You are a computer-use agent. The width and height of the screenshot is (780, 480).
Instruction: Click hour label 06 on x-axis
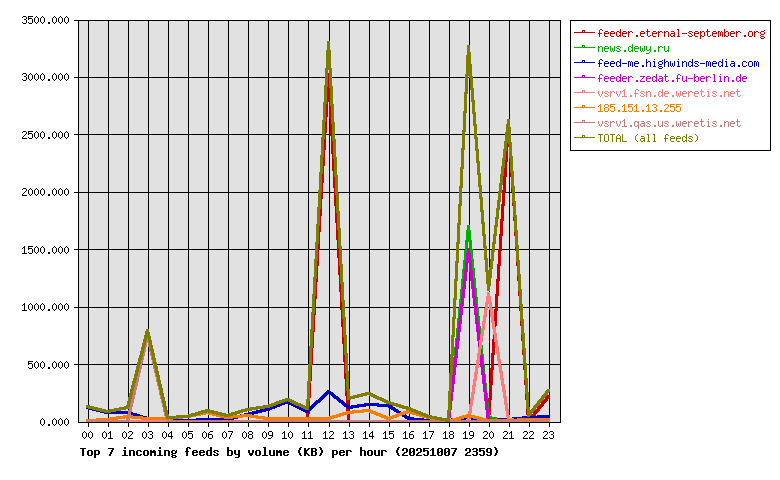point(207,435)
